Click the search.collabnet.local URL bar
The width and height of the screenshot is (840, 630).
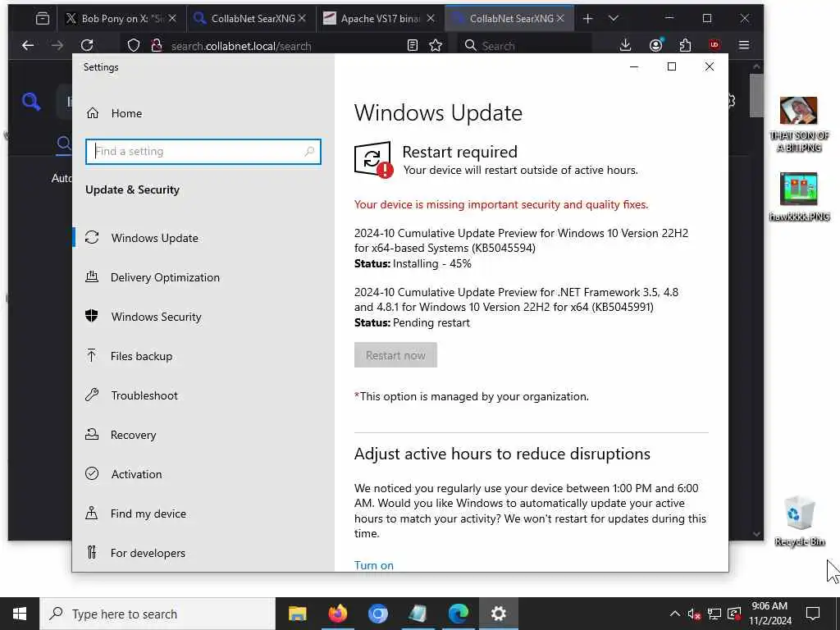(241, 46)
